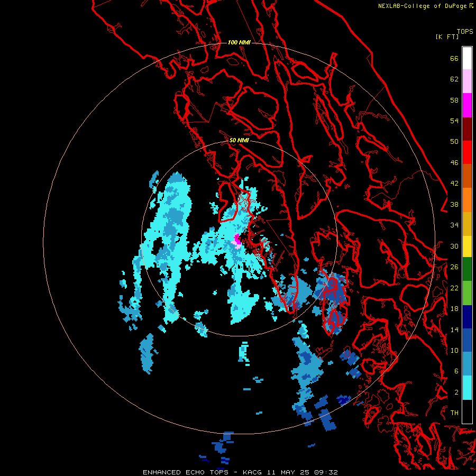Click the ENHANCED ECHO TOPS product title
Image resolution: width=476 pixels, height=476 pixels.
point(186,472)
